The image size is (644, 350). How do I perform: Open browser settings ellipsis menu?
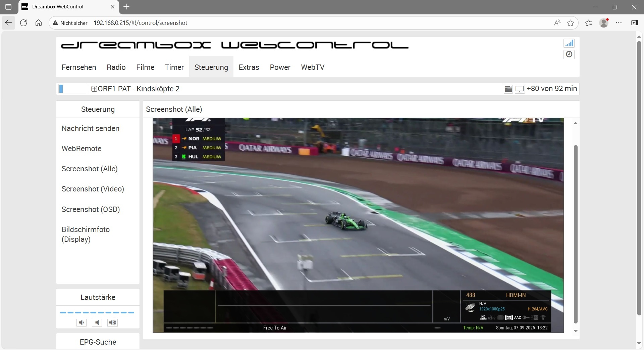click(x=619, y=23)
